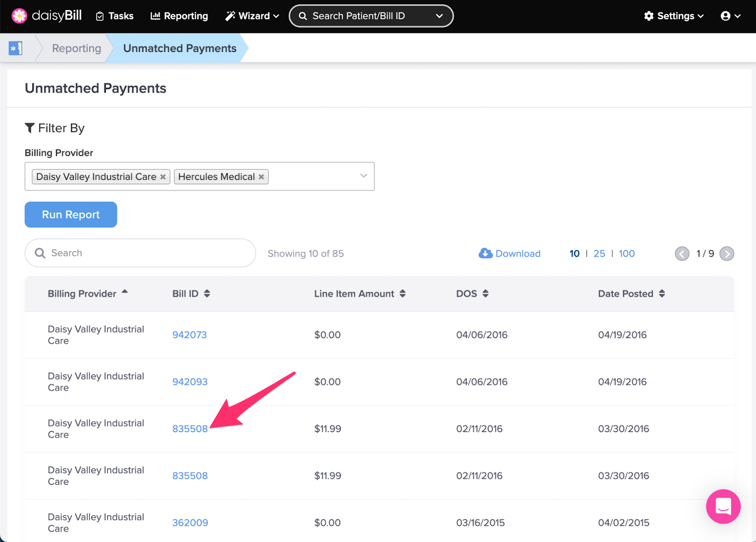Go to next page arrow

pyautogui.click(x=727, y=254)
